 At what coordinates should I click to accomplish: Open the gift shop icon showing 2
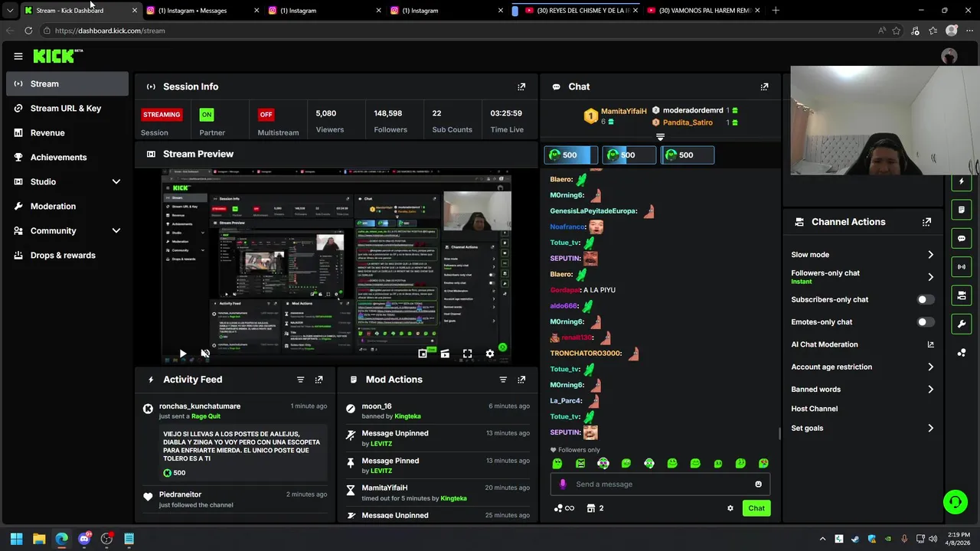point(596,508)
